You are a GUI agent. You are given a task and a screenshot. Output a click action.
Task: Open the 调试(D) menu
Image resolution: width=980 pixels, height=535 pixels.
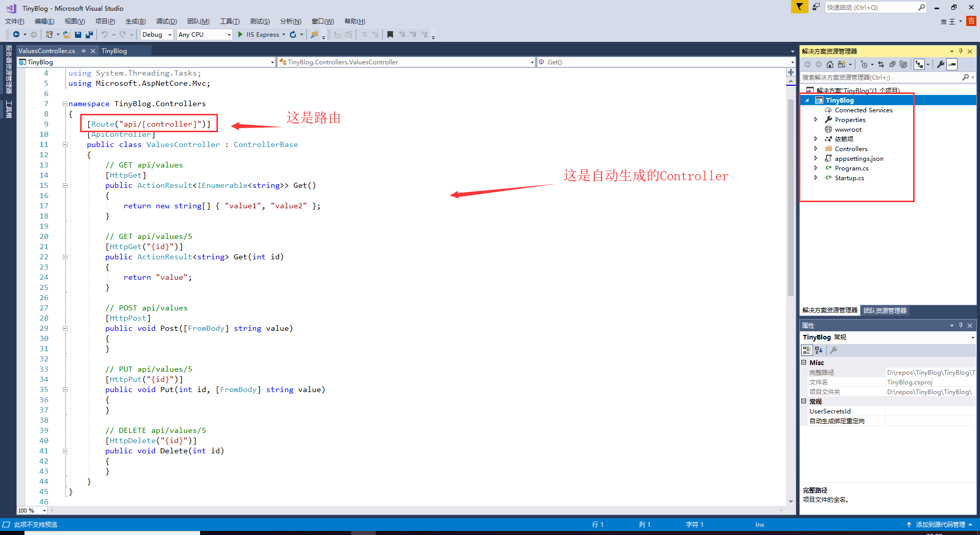(166, 21)
